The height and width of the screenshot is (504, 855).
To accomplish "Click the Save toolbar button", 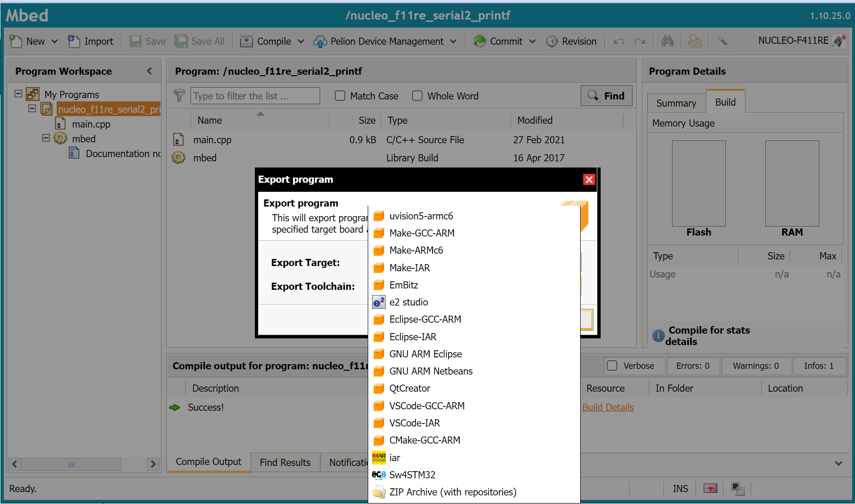I will click(148, 41).
